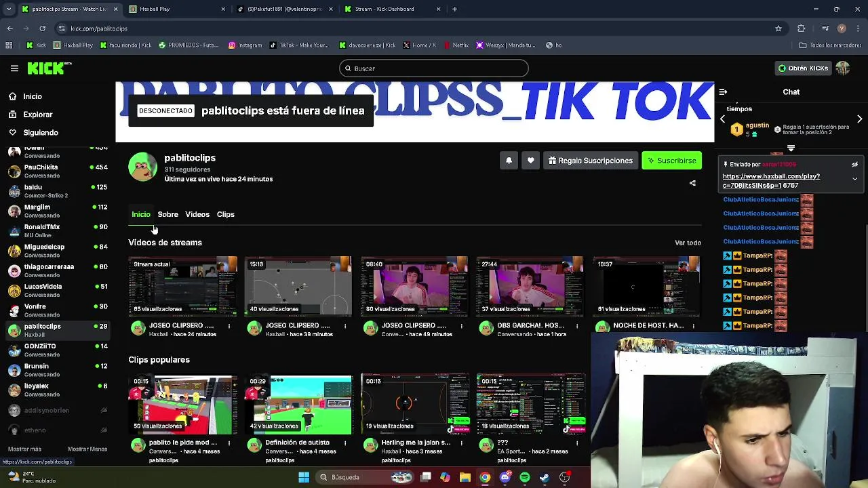Open the Stream actual video thumbnail
This screenshot has width=868, height=488.
tap(183, 286)
